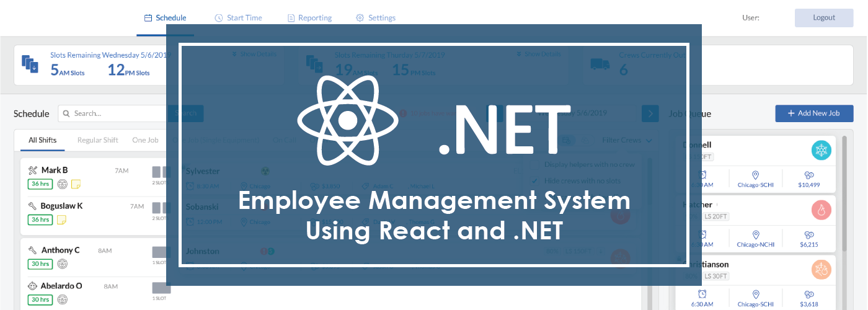The height and width of the screenshot is (310, 868).
Task: Click the schedule Search input field
Action: [x=115, y=113]
